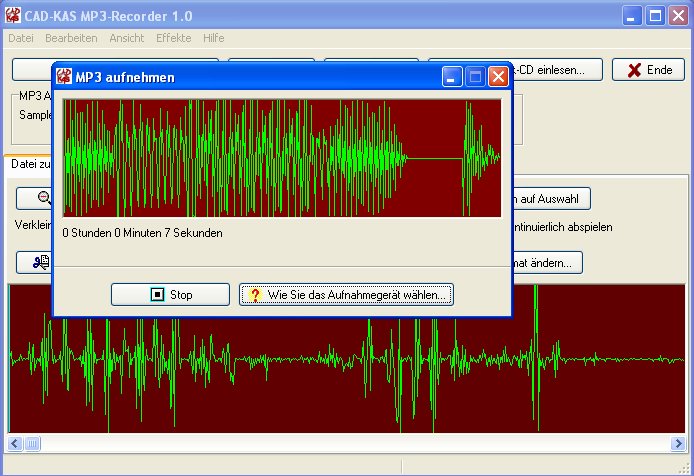This screenshot has height=476, width=694.
Task: Open the Datei menu
Action: point(21,38)
